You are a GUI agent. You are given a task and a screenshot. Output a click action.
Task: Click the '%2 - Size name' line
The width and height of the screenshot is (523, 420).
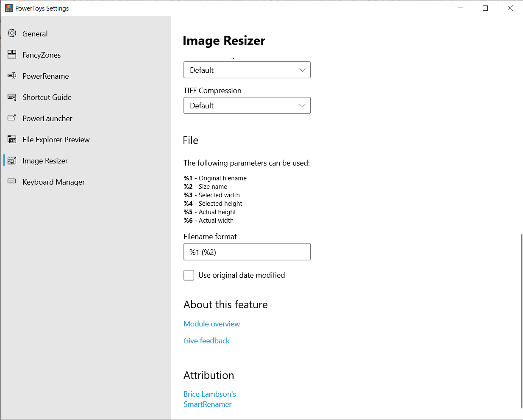pyautogui.click(x=205, y=187)
